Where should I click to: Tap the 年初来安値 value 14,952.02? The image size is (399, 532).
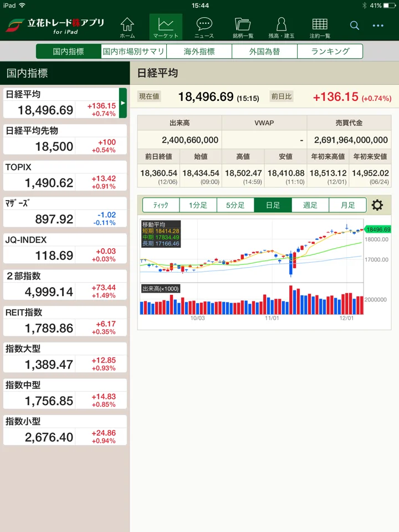click(370, 173)
